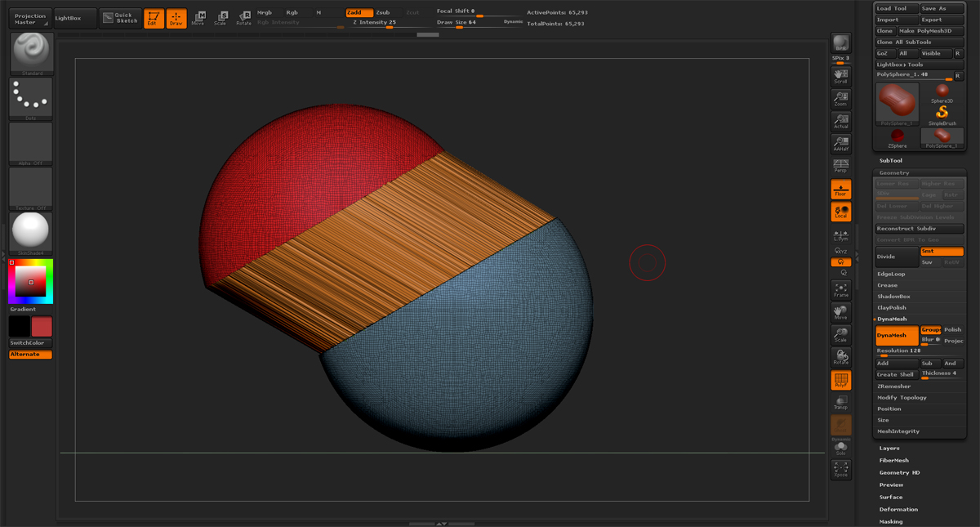Activate the Move tool on top toolbar
980x527 pixels.
(198, 17)
